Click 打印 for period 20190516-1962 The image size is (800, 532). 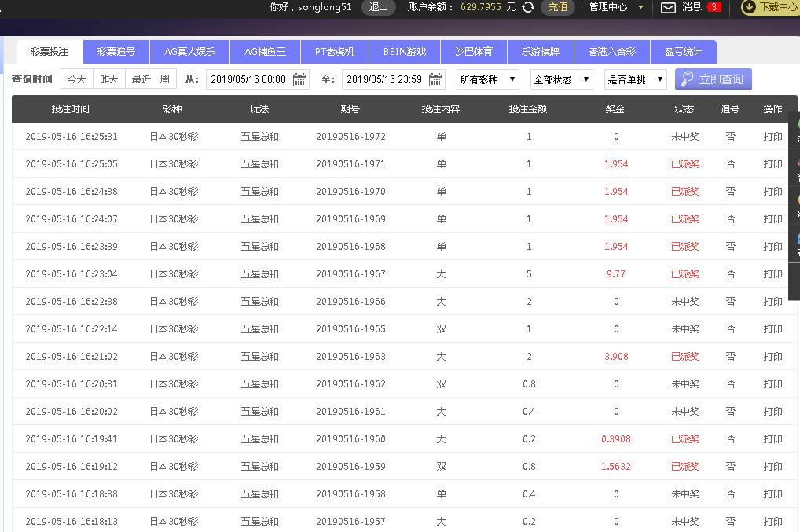click(x=773, y=384)
